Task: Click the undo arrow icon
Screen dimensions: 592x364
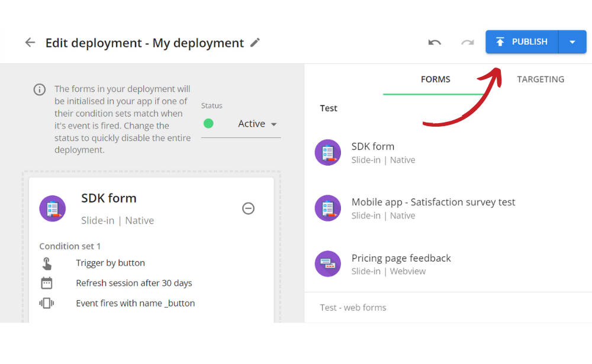Action: point(434,42)
